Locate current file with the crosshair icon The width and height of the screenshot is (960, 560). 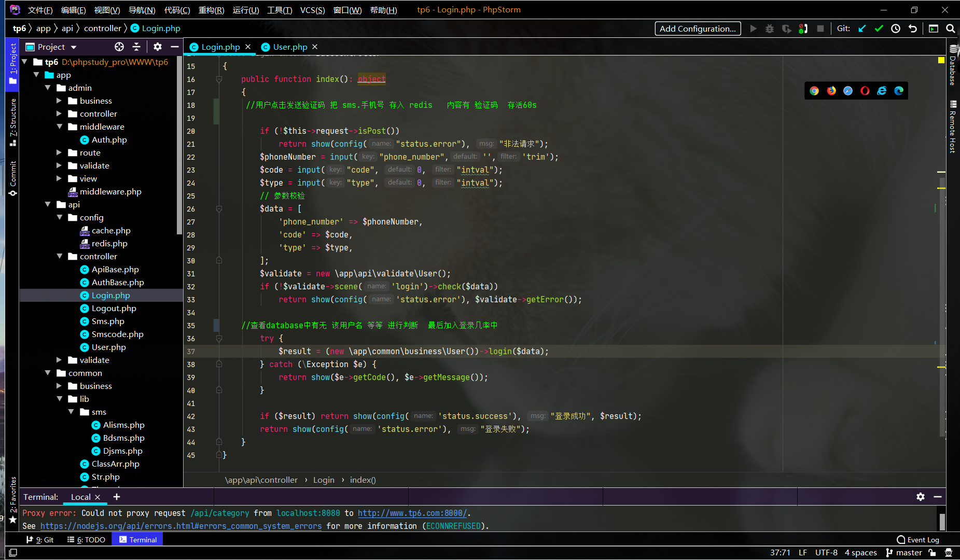click(119, 47)
